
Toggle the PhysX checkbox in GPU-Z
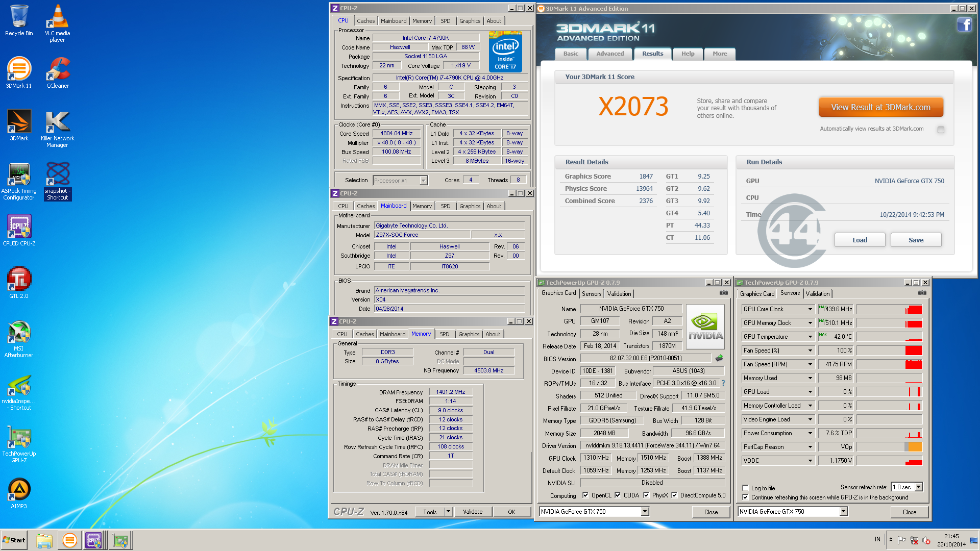646,495
